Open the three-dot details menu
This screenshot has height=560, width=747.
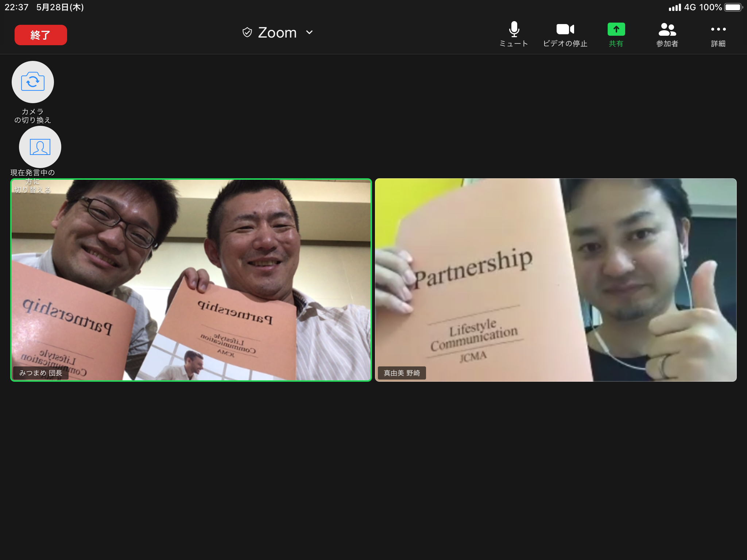click(x=718, y=29)
